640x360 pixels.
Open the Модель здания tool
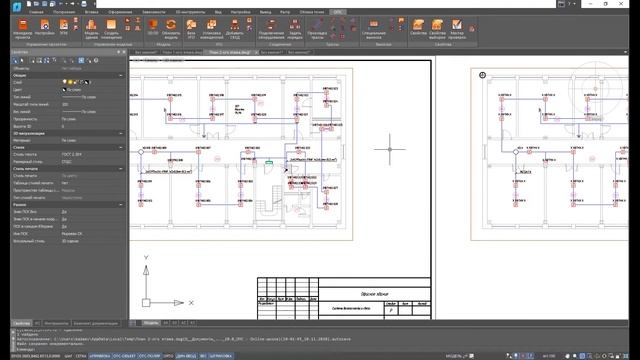[91, 29]
